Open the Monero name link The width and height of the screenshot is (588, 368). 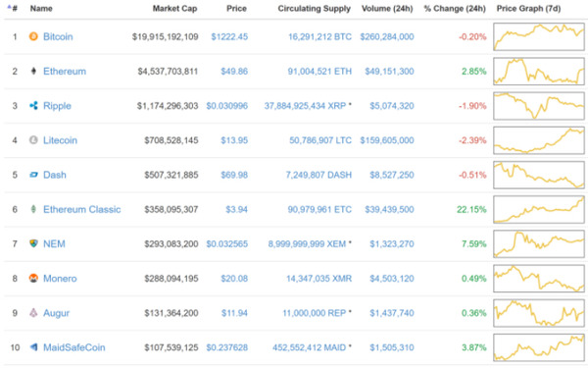[60, 279]
